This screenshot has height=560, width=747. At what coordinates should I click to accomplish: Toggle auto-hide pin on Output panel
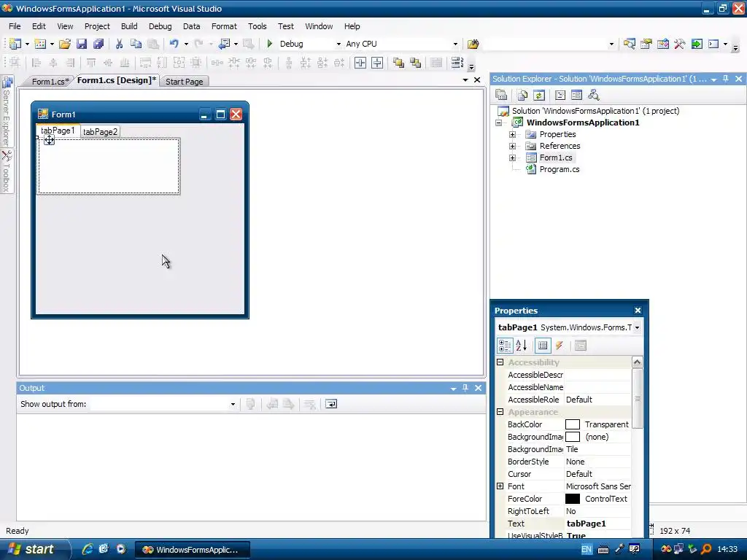click(465, 388)
